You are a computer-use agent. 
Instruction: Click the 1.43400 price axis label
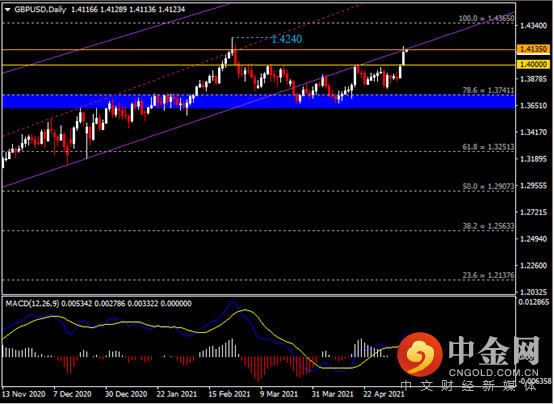534,25
